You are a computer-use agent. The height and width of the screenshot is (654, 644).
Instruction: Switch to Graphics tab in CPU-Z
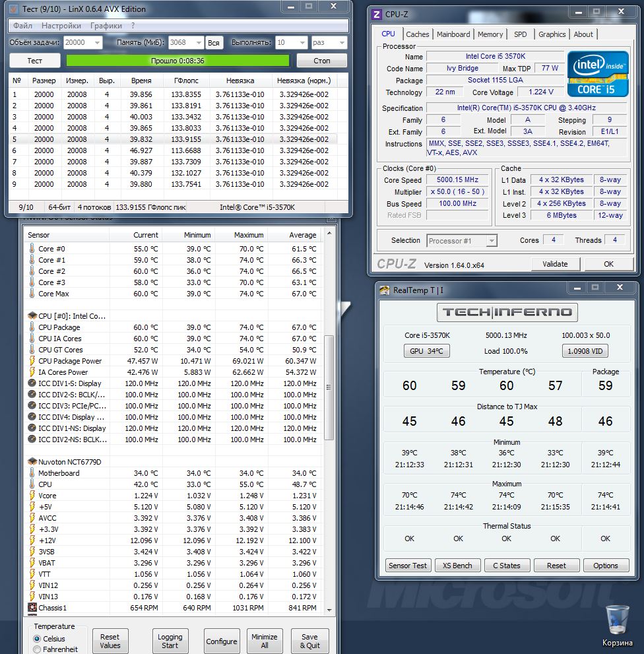552,34
